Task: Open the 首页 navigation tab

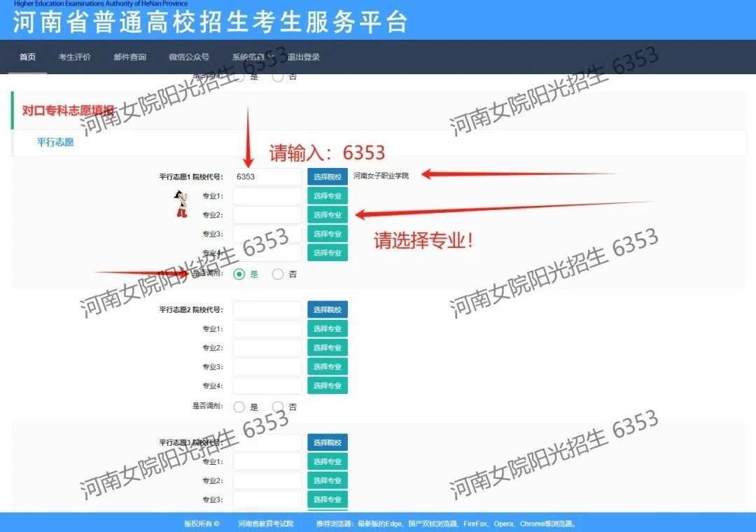Action: pyautogui.click(x=27, y=57)
